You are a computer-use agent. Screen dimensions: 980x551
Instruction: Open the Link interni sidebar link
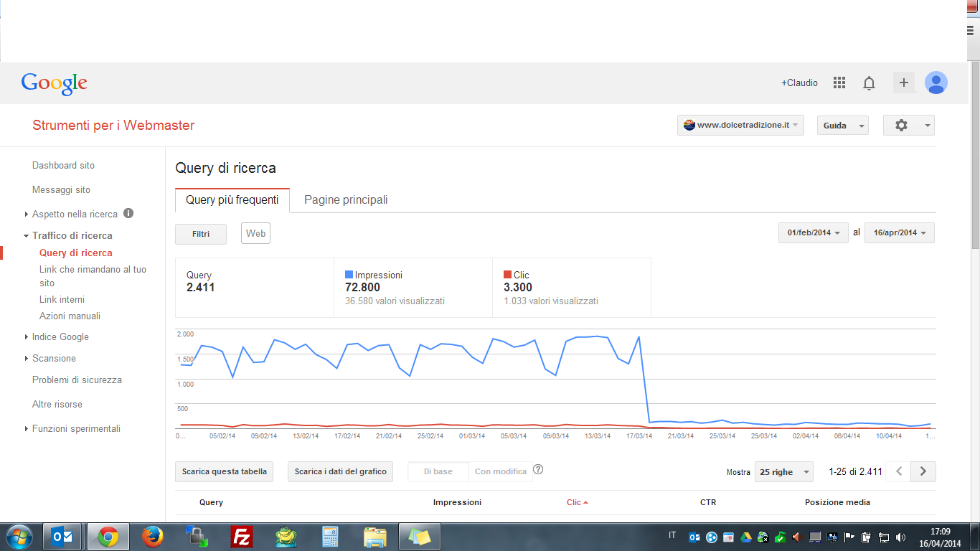tap(62, 299)
